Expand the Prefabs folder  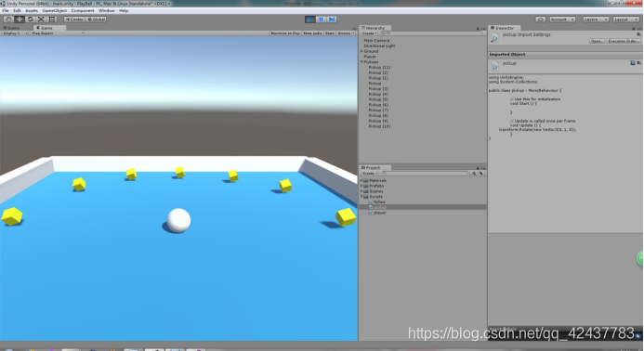click(361, 186)
